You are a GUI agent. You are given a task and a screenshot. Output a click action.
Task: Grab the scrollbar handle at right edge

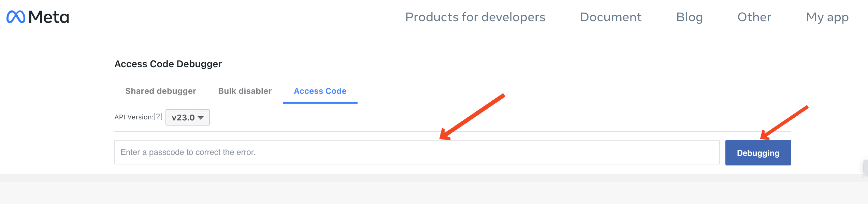(865, 167)
